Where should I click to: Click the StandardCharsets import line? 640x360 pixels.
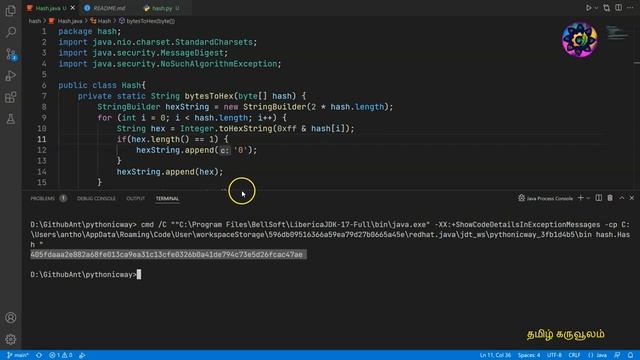coord(158,42)
